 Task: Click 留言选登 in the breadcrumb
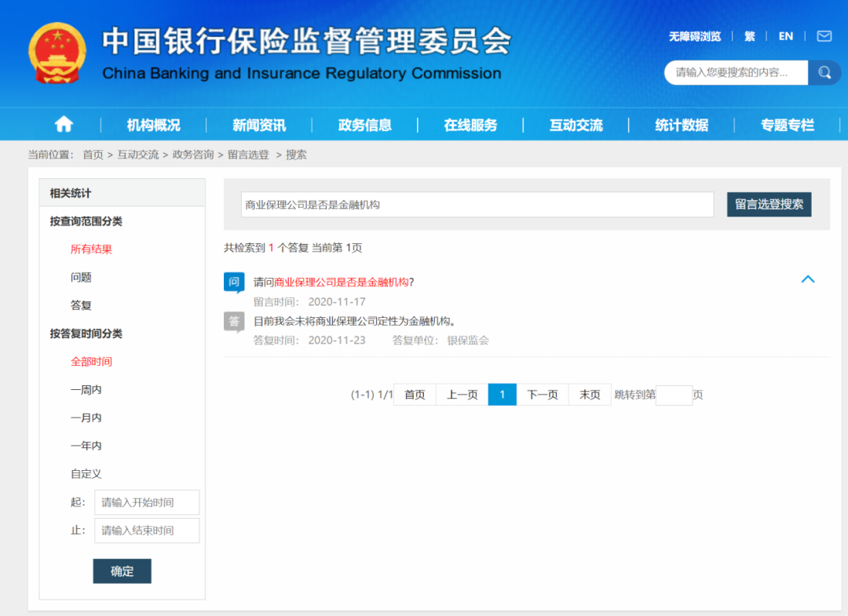tap(248, 155)
